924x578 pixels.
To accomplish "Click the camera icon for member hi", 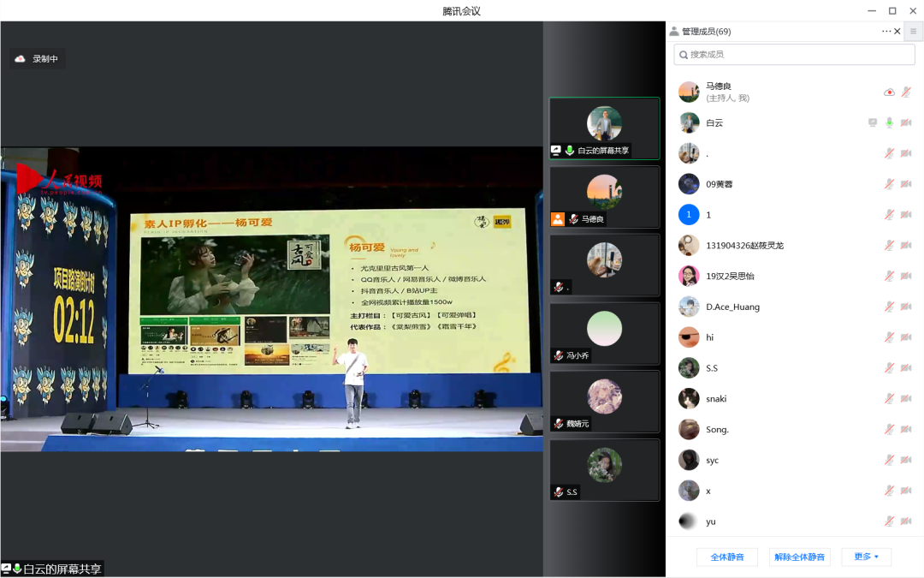I will [906, 337].
